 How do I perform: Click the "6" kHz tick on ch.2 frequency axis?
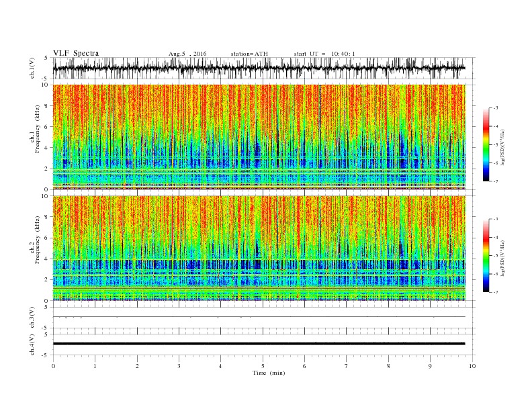[x=47, y=238]
